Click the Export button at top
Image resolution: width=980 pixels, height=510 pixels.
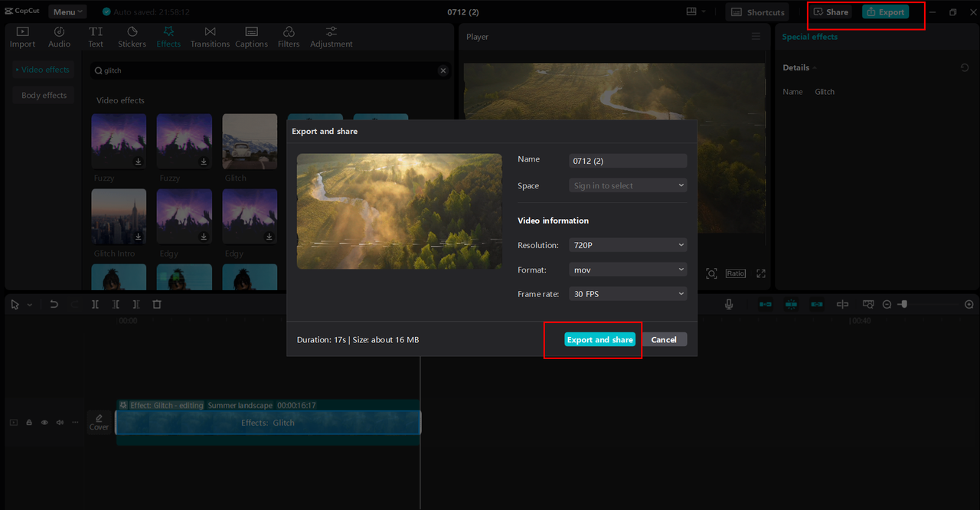point(885,12)
